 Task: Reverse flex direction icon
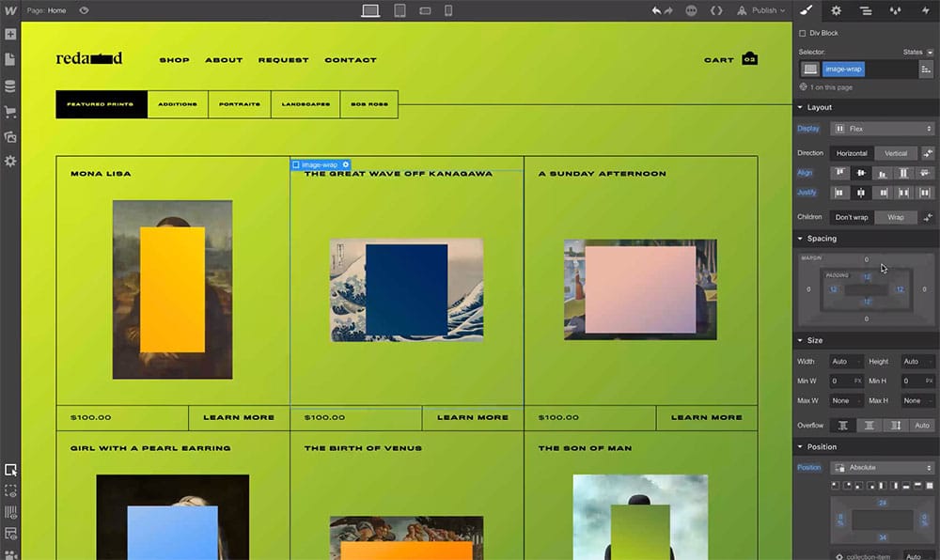coord(928,153)
